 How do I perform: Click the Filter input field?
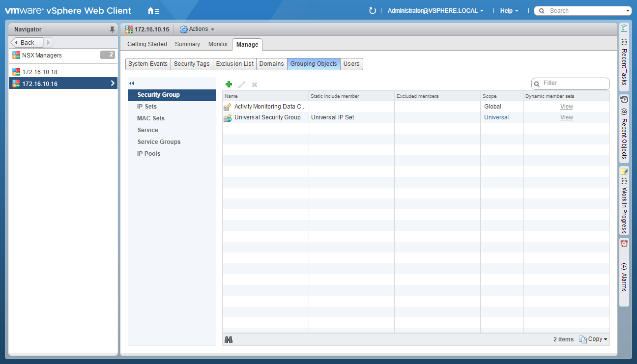pos(573,84)
